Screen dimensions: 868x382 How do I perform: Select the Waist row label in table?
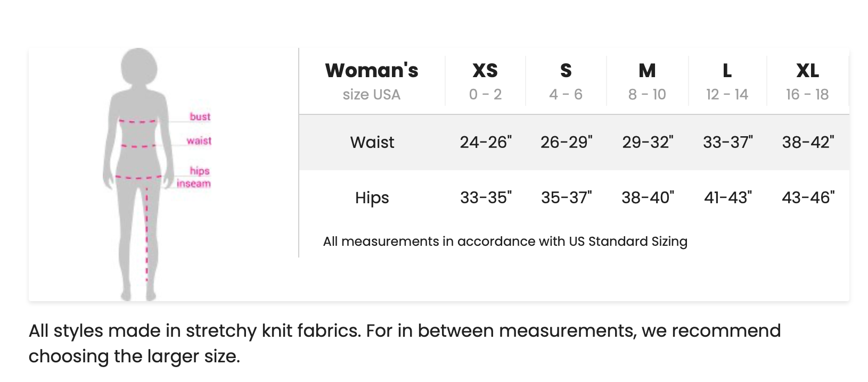coord(372,142)
